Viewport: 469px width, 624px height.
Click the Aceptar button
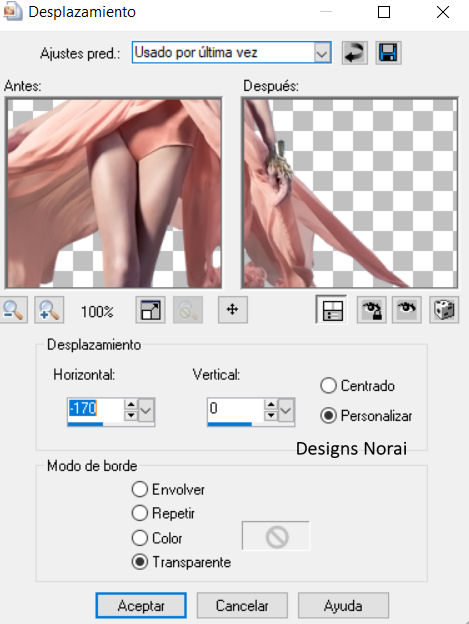141,606
